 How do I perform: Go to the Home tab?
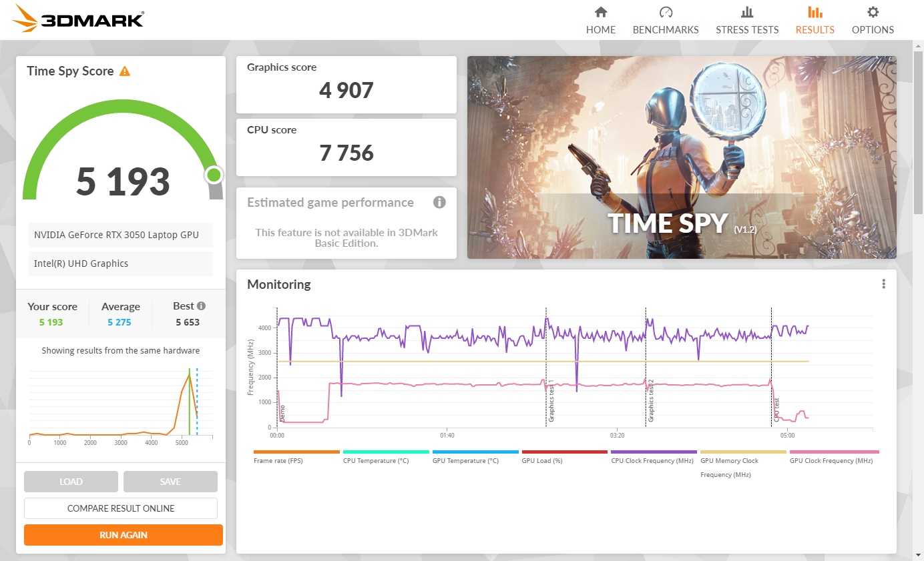601,21
